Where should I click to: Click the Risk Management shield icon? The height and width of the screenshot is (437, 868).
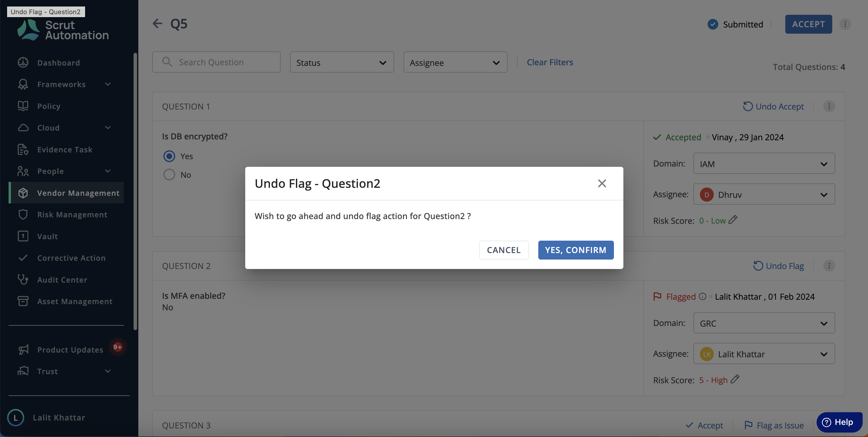pyautogui.click(x=23, y=214)
